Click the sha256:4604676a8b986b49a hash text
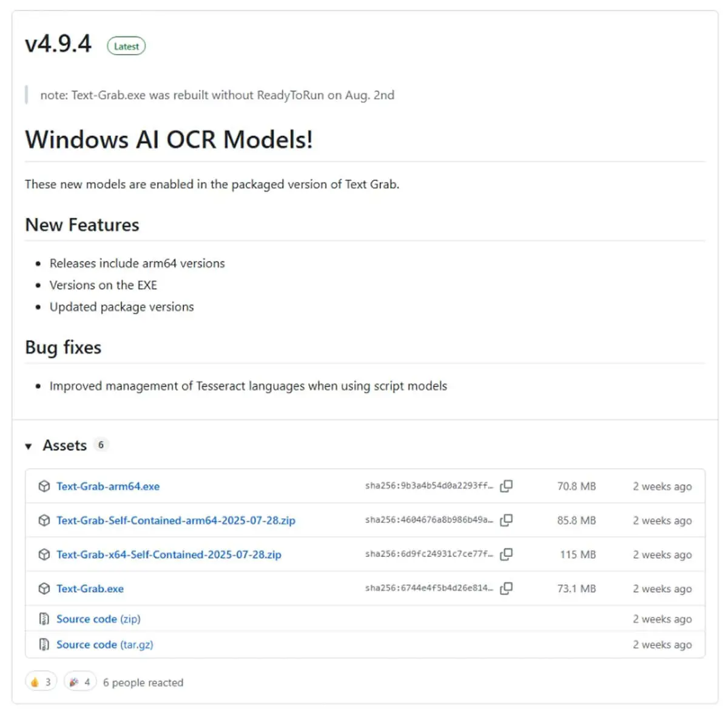728x717 pixels. 429,520
